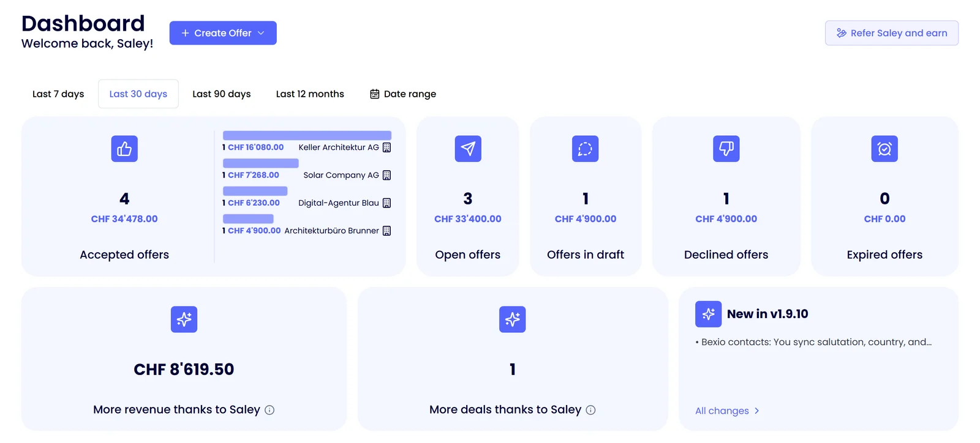Click sparkle icon beside New in v1.9.10
The image size is (980, 443).
(x=709, y=314)
